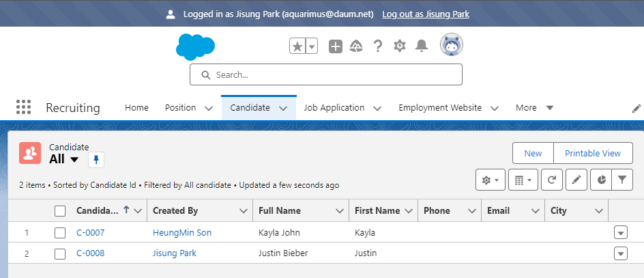This screenshot has width=644, height=278.
Task: Select the C-0007 row checkbox
Action: [60, 233]
